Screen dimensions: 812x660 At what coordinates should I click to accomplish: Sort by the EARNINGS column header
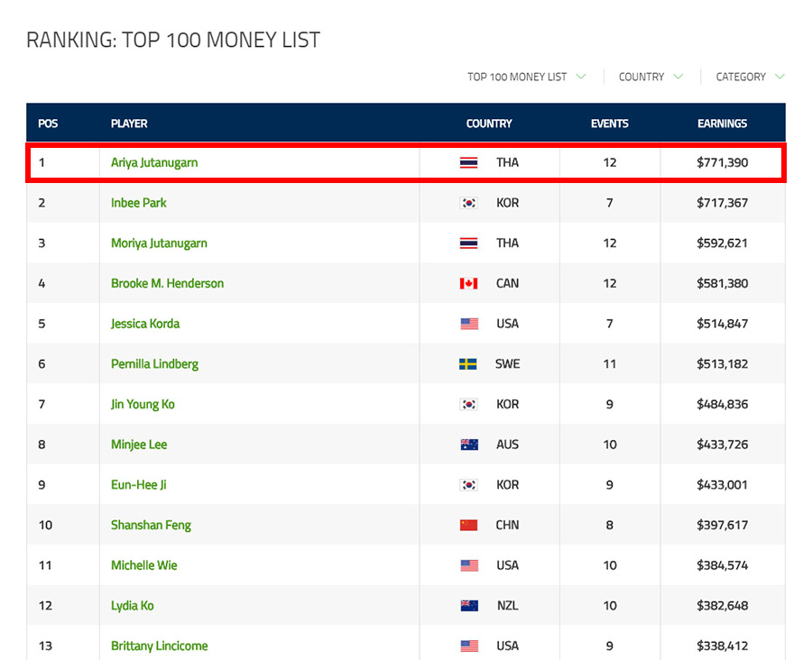(x=722, y=124)
